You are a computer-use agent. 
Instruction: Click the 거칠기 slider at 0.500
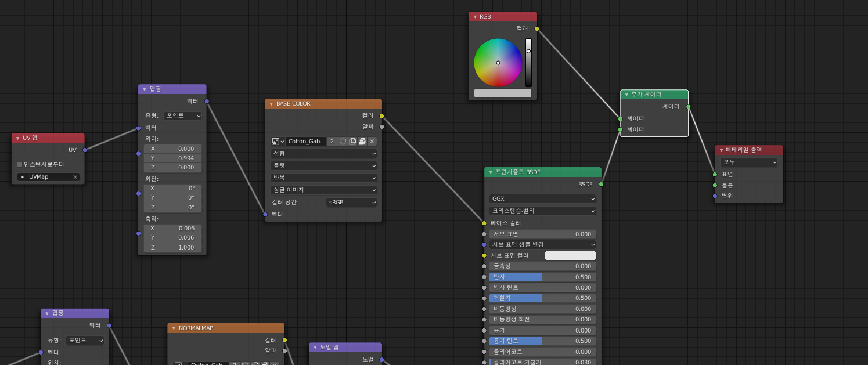coord(543,298)
